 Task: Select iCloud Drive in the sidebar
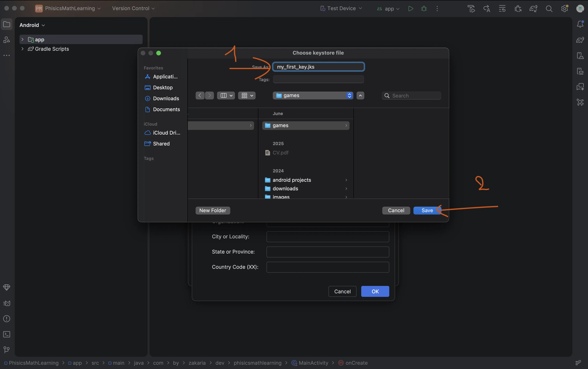click(x=162, y=133)
